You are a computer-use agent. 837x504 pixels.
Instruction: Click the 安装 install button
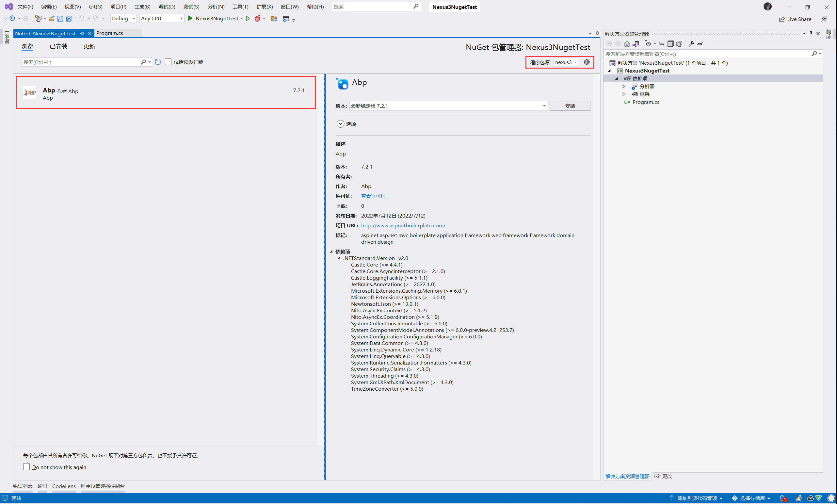[570, 106]
